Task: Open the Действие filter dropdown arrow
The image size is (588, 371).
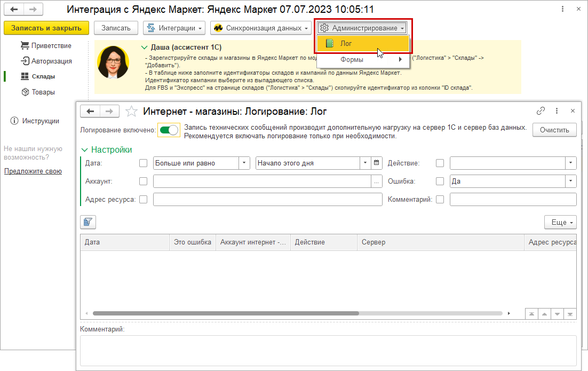Action: coord(571,163)
